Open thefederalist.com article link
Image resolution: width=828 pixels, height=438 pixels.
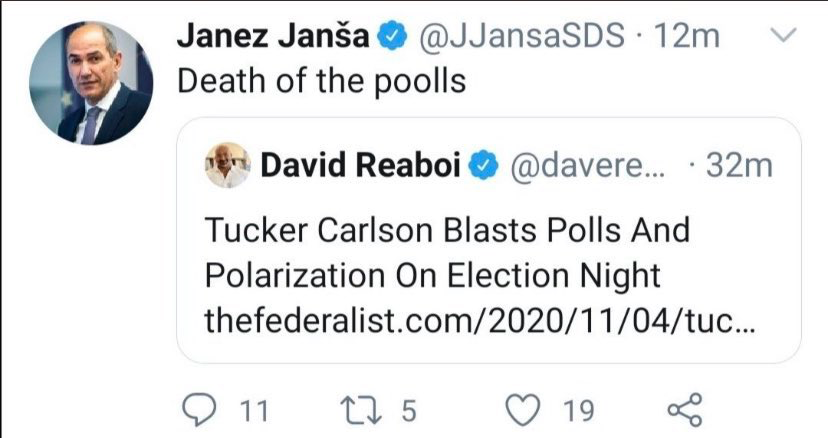coord(480,320)
